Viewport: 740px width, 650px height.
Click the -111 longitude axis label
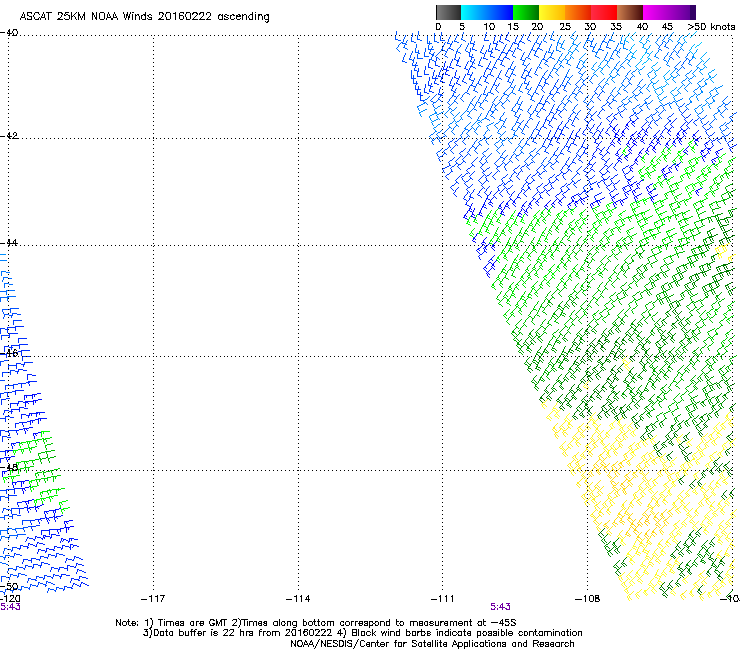pyautogui.click(x=443, y=599)
